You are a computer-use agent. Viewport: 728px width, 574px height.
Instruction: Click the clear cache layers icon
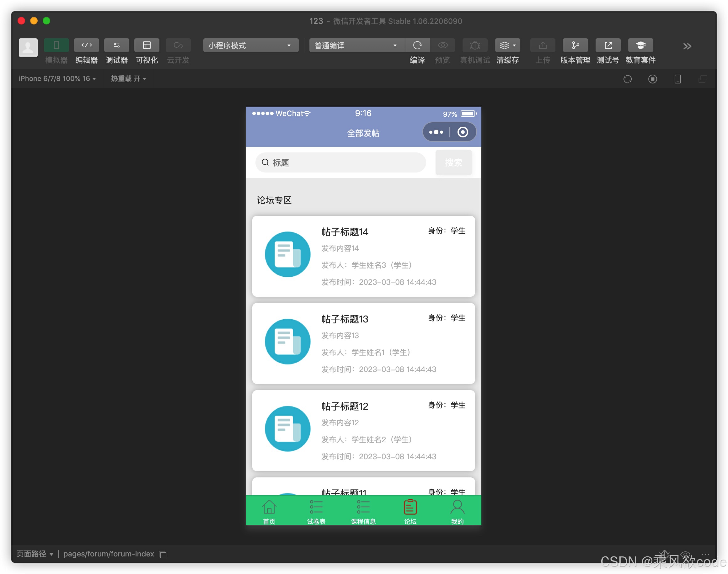click(505, 45)
